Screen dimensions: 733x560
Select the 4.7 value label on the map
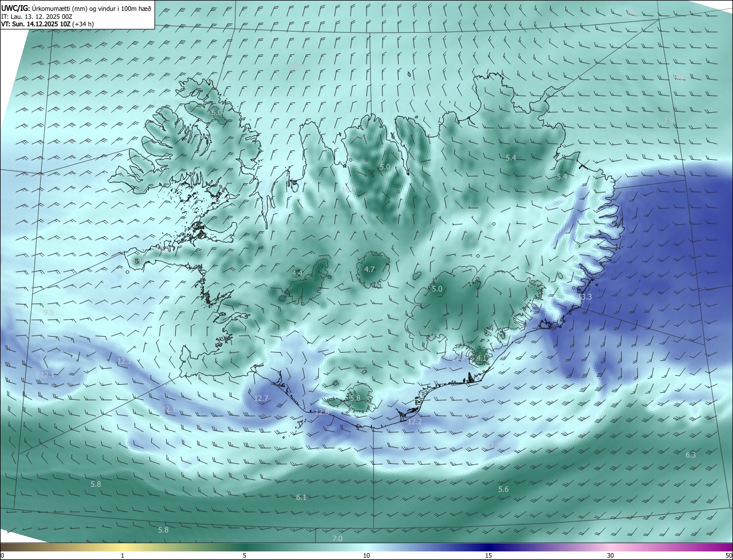[369, 270]
